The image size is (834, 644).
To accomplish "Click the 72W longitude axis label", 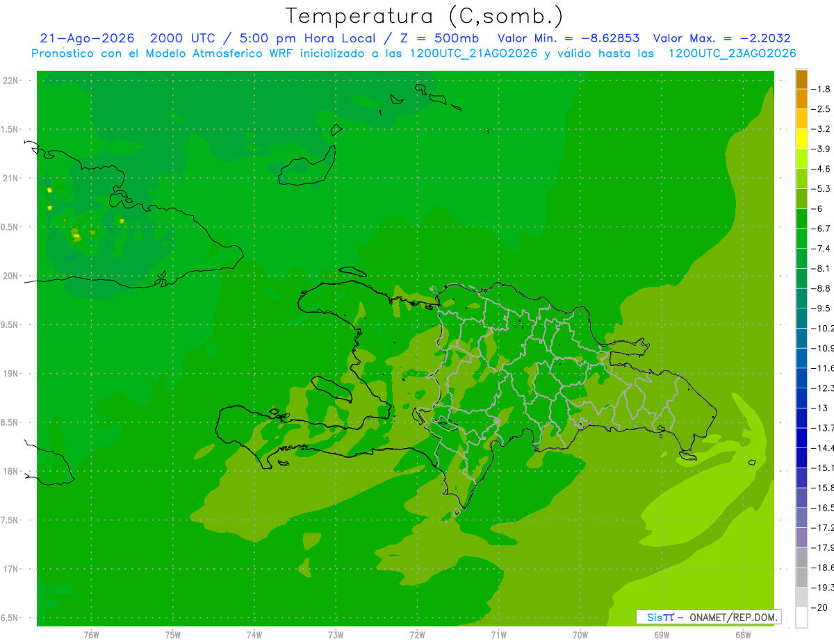I will [417, 635].
